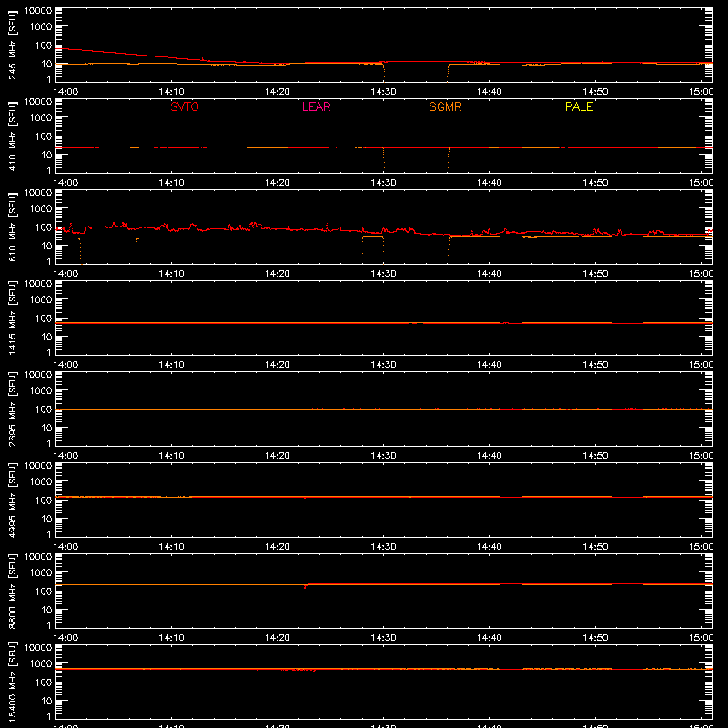The height and width of the screenshot is (728, 728).
Task: Click the red SVTO station label
Action: point(185,106)
